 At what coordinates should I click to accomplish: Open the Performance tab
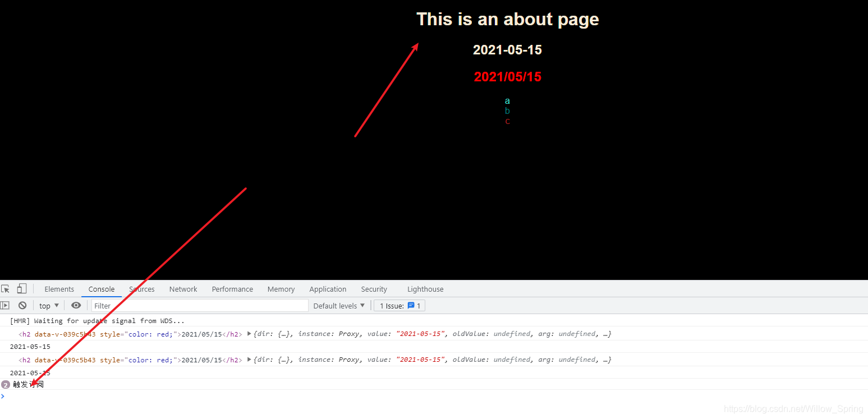click(232, 289)
